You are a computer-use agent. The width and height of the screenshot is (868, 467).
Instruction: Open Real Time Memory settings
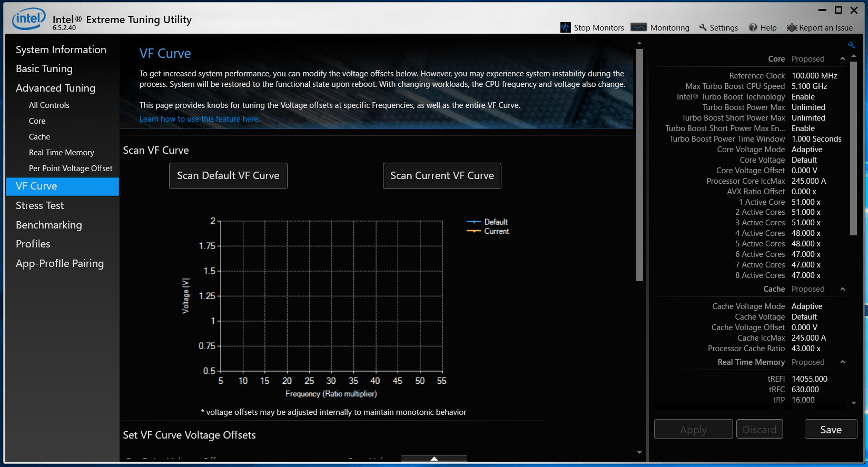coord(62,153)
